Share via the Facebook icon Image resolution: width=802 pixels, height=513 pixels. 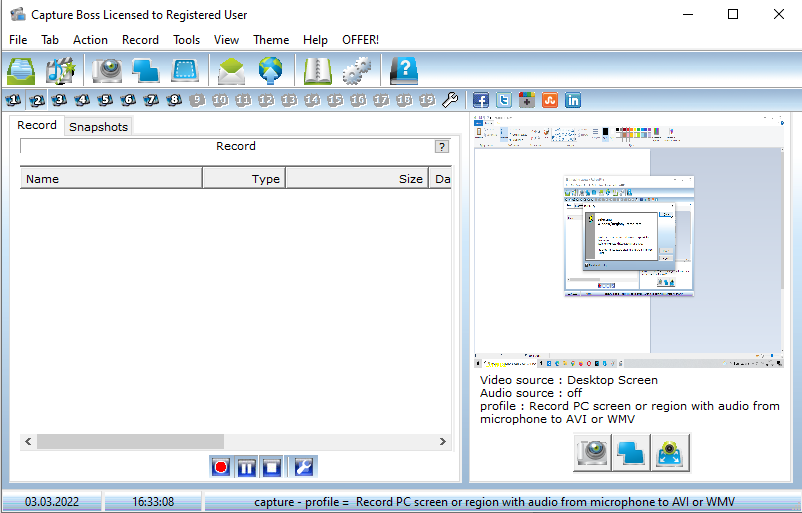[481, 100]
